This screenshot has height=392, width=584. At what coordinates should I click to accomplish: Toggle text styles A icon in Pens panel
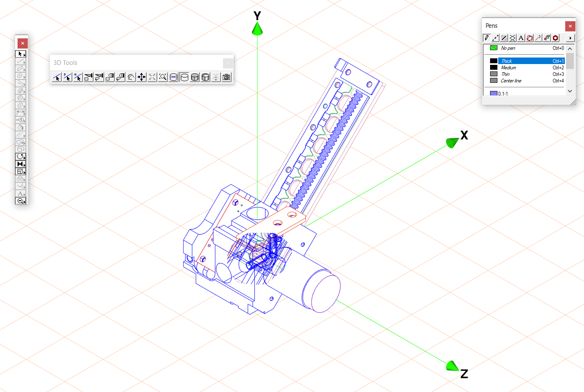(521, 38)
